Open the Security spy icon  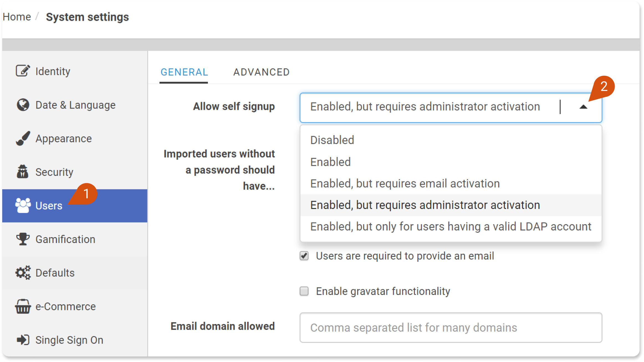(x=23, y=172)
